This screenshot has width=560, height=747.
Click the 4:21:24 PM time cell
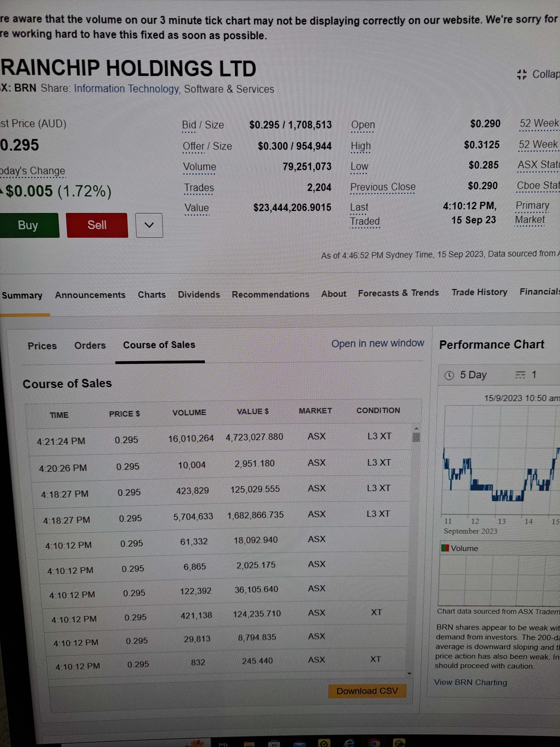(x=61, y=441)
